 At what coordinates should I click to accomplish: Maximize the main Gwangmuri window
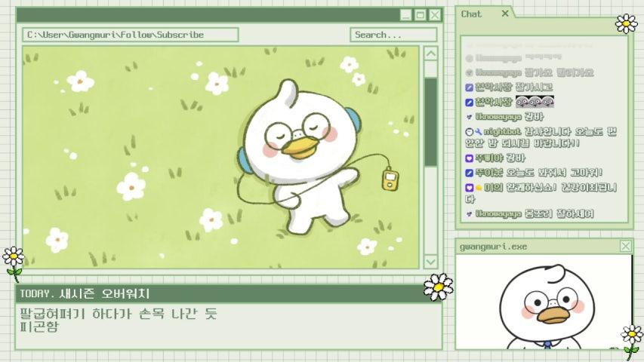(421, 15)
